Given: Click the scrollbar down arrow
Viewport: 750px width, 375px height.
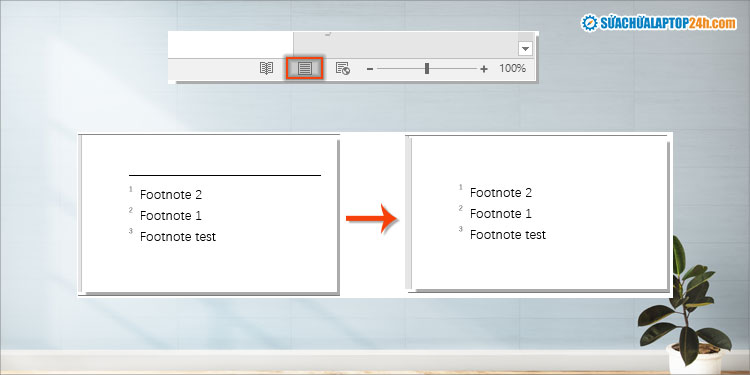Looking at the screenshot, I should tap(525, 49).
